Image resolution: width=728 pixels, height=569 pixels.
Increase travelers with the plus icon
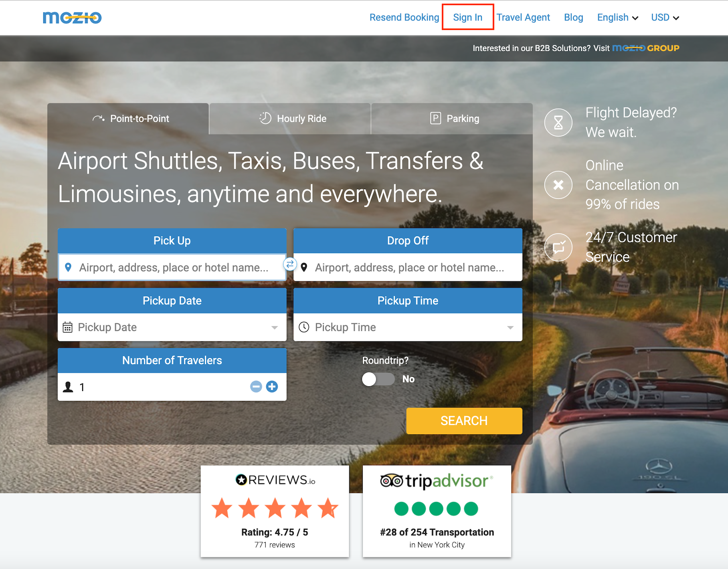(272, 387)
